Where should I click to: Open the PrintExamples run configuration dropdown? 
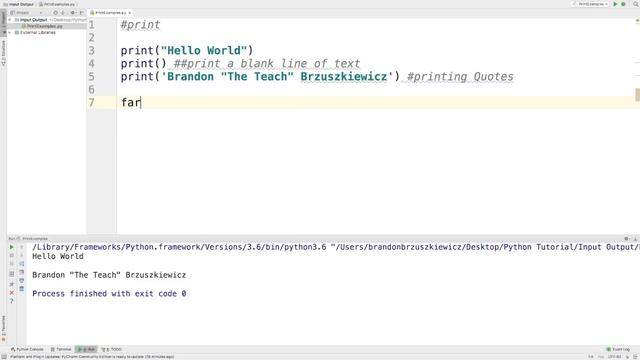point(591,4)
